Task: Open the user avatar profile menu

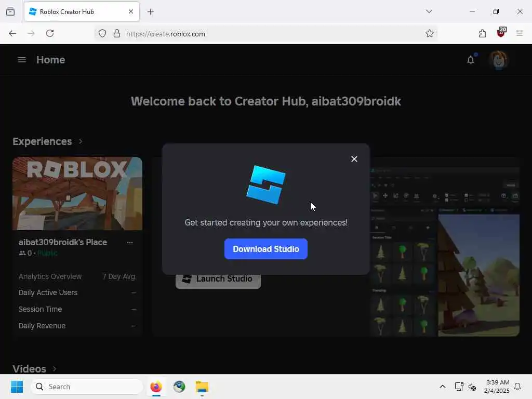Action: coord(498,60)
